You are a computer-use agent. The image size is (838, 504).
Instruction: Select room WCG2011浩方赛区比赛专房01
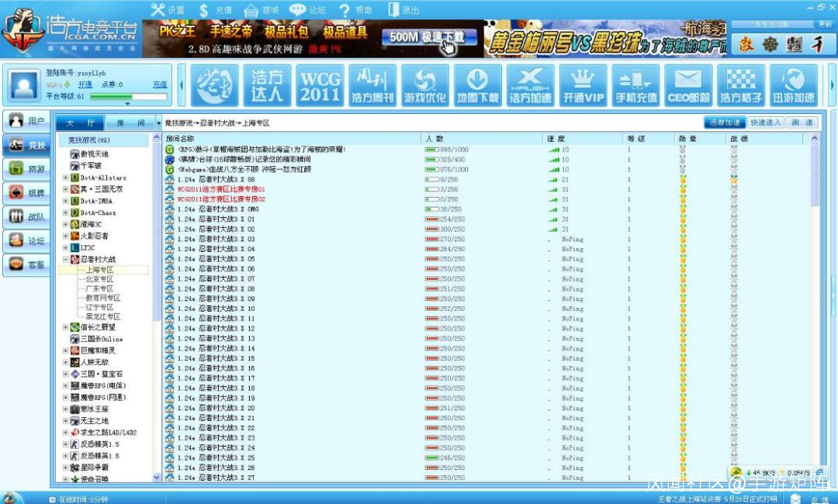pyautogui.click(x=221, y=189)
